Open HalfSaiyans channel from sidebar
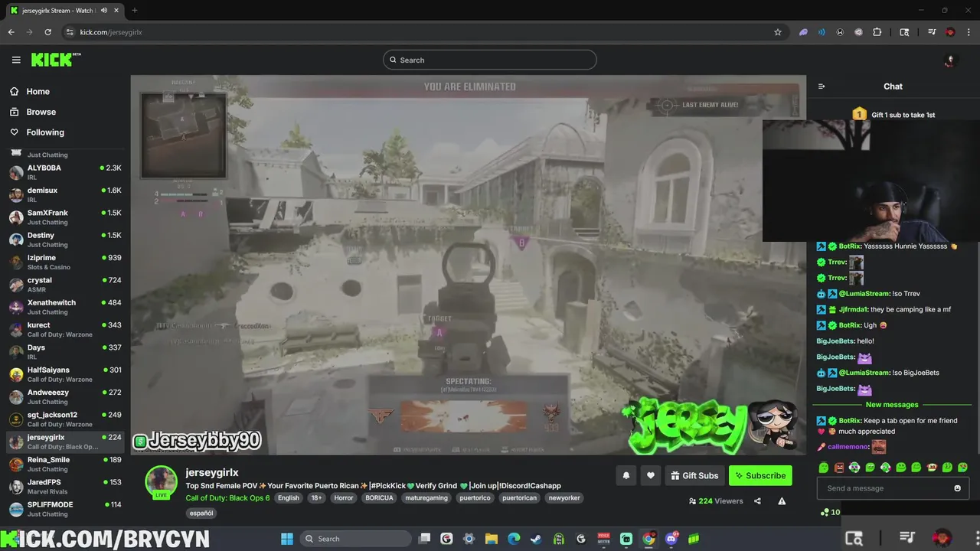The height and width of the screenshot is (551, 980). point(65,374)
